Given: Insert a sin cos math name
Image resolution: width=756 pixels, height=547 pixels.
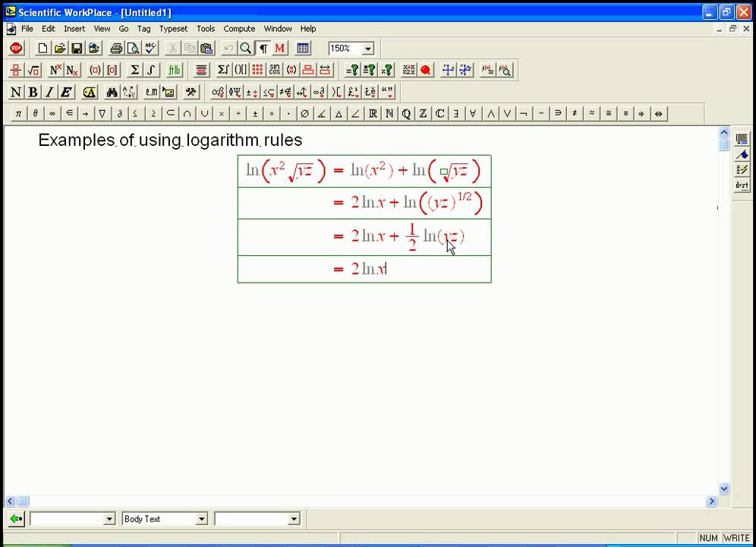Looking at the screenshot, I should (274, 70).
